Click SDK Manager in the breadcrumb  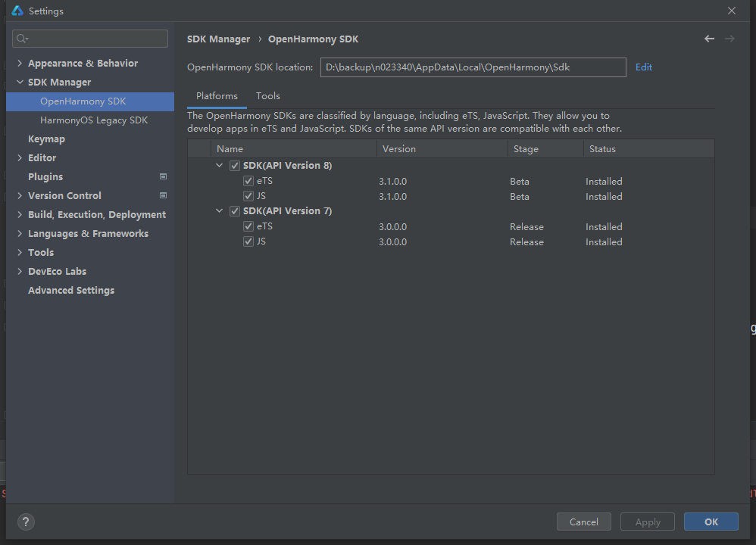click(218, 39)
